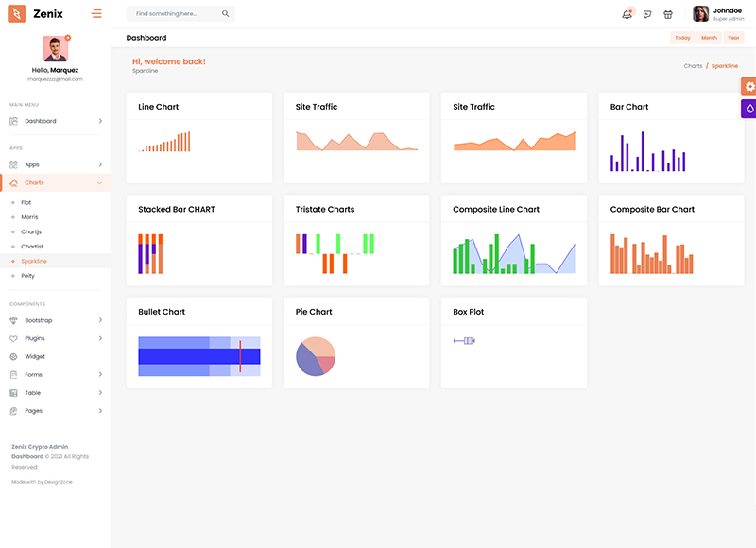The image size is (756, 548).
Task: Open the purple theme droplet panel
Action: [748, 109]
